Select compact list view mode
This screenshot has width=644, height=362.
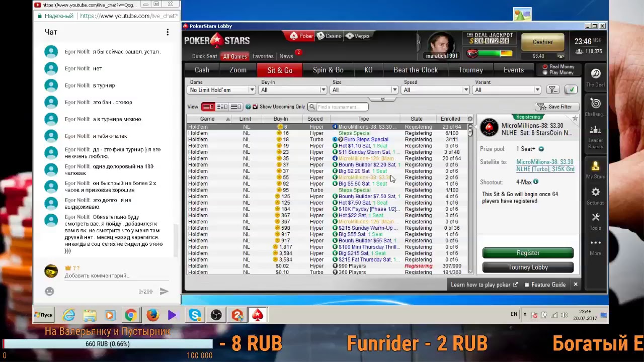(x=208, y=107)
